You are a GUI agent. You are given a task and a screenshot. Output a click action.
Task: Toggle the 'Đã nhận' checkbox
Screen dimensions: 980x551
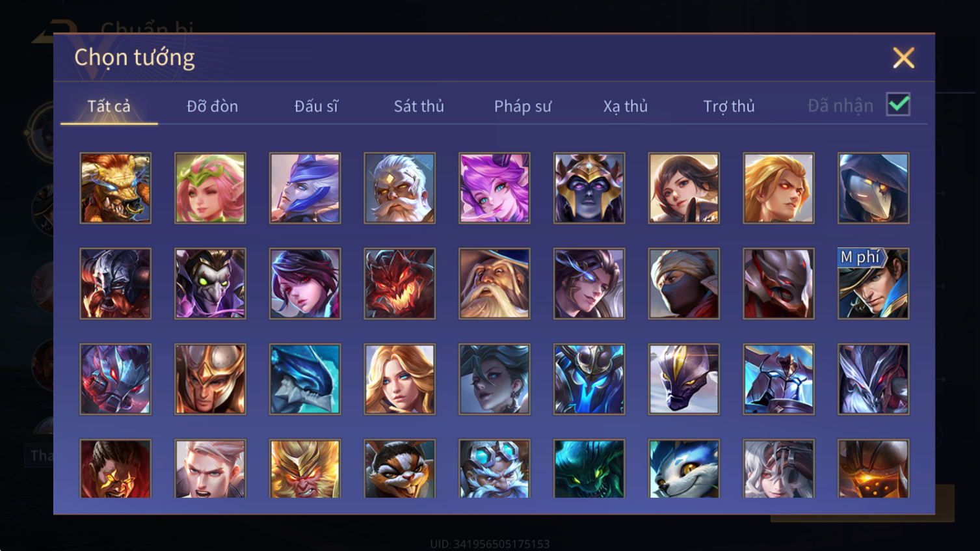point(898,105)
